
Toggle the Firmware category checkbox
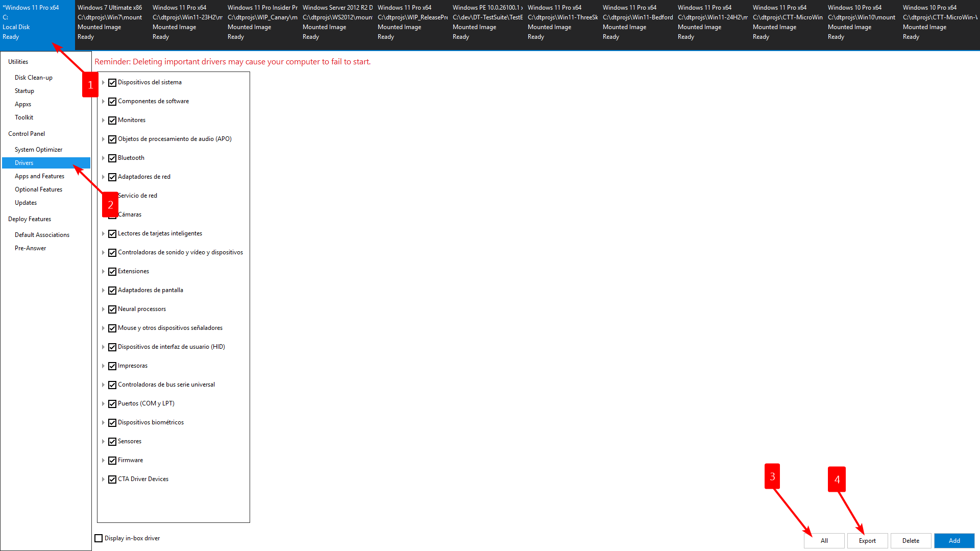tap(112, 461)
